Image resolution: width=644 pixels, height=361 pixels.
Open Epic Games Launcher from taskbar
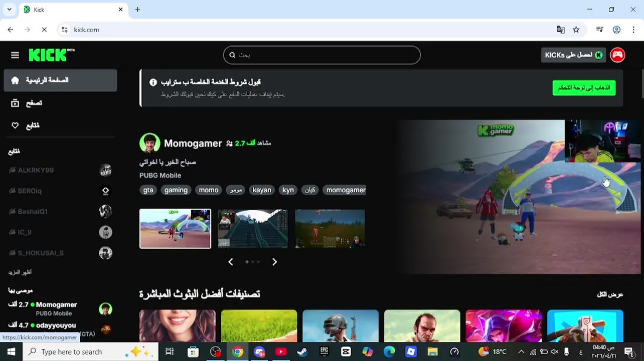[324, 351]
